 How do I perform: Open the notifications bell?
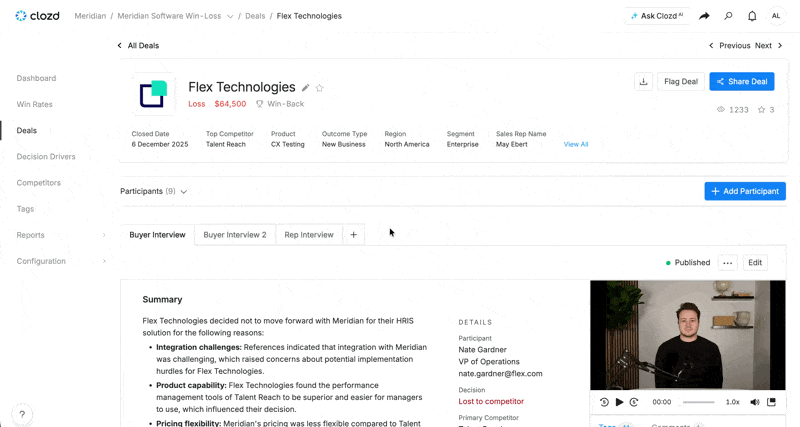click(752, 16)
